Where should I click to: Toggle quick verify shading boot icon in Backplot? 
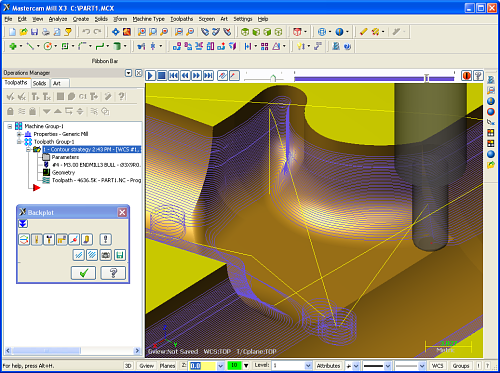coord(87,239)
